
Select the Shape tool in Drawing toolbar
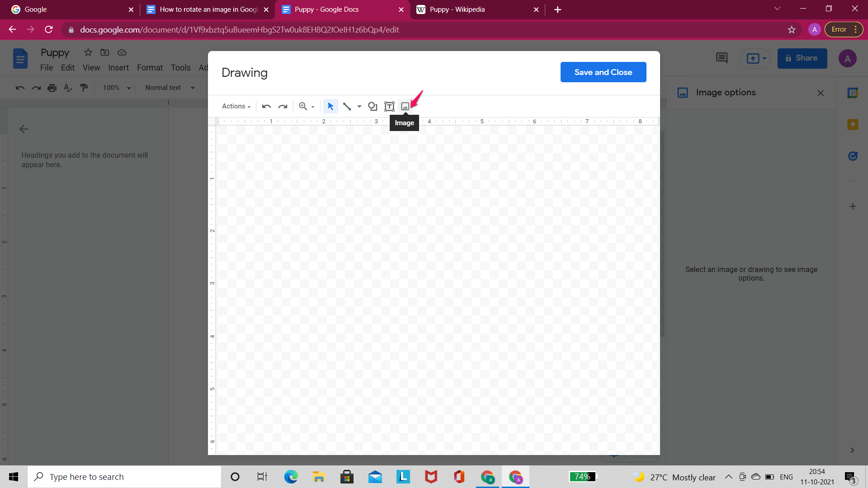coord(372,105)
